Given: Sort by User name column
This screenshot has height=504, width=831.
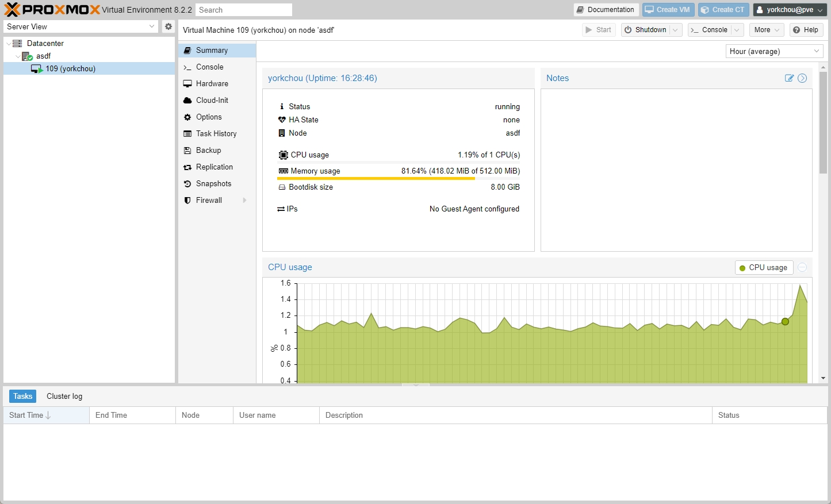Looking at the screenshot, I should click(x=276, y=415).
